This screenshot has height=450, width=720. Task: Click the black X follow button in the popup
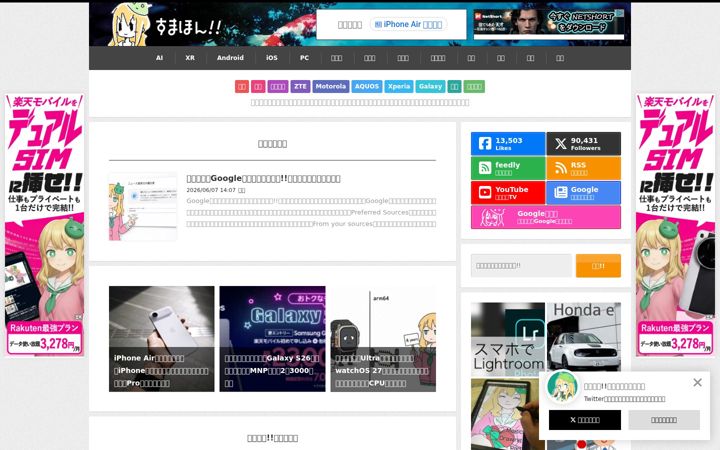585,420
